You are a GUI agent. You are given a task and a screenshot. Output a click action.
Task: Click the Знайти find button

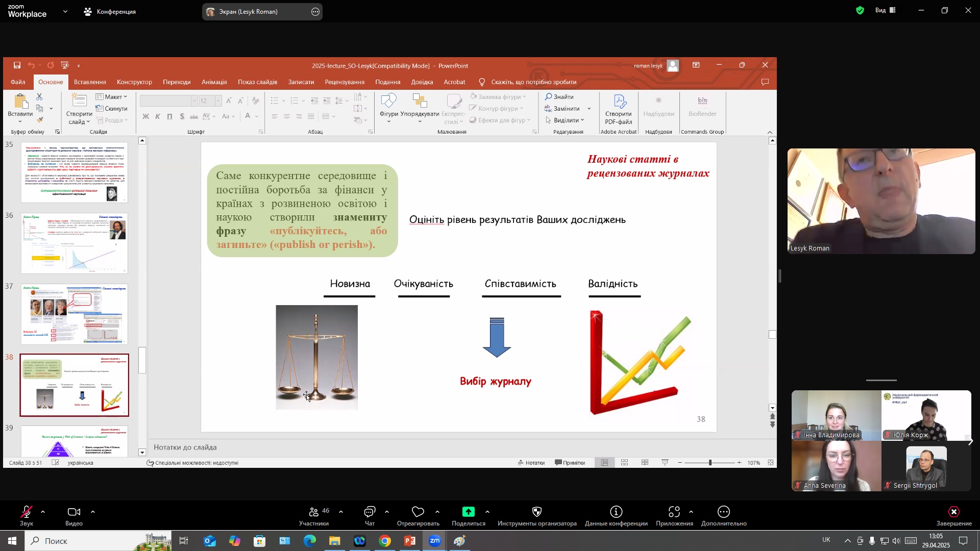coord(559,97)
